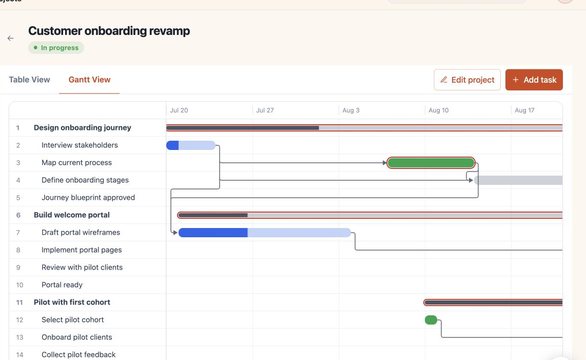Image resolution: width=586 pixels, height=360 pixels.
Task: Click the In progress status badge
Action: (56, 48)
